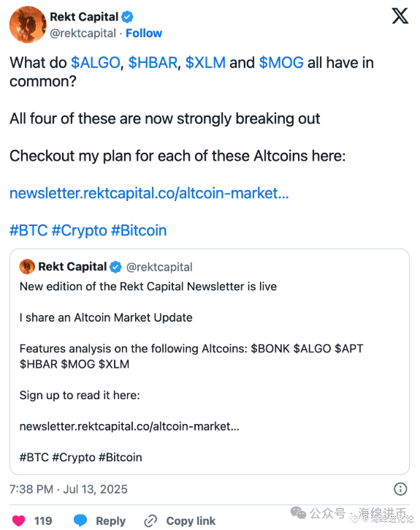Click the blue #Bitcoin hashtag
The image size is (420, 530).
point(139,230)
